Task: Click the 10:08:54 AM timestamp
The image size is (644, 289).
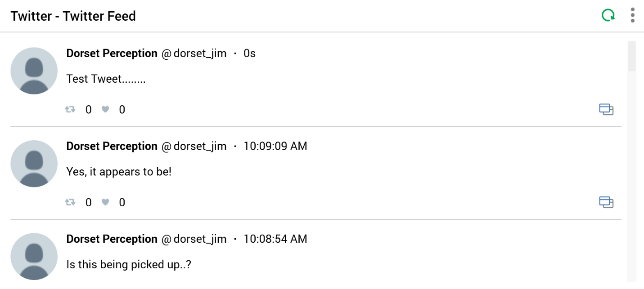Action: coord(275,239)
